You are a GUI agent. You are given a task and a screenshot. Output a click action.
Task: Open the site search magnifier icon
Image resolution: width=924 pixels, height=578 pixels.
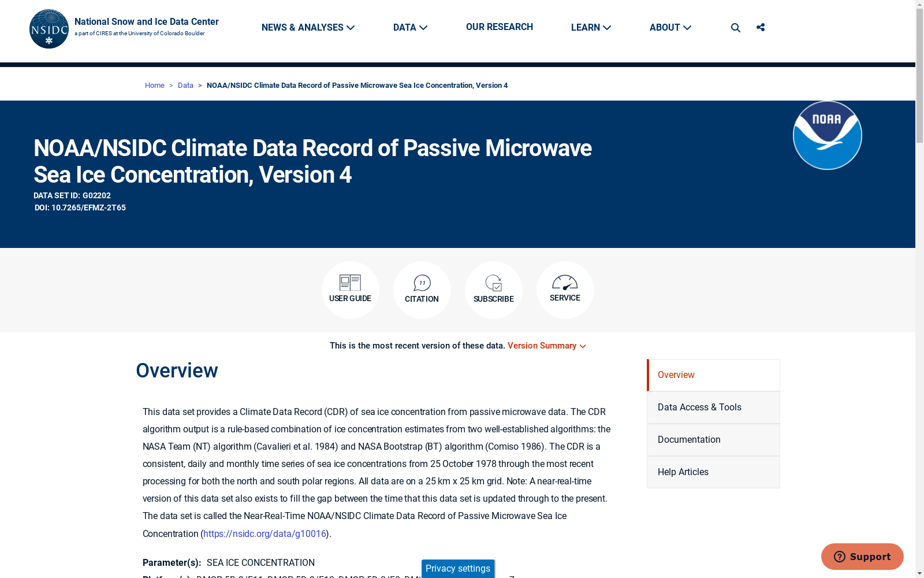coord(735,28)
